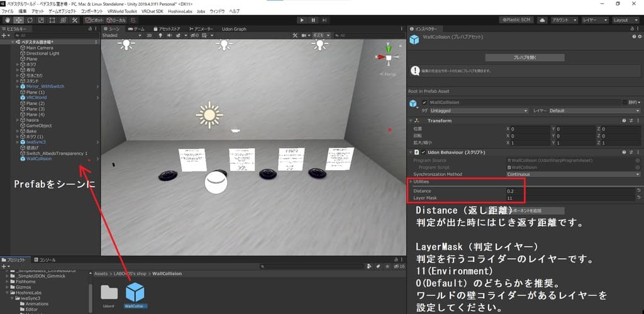Image resolution: width=644 pixels, height=314 pixels.
Task: Select the Hand tool in the toolbar
Action: [8, 19]
